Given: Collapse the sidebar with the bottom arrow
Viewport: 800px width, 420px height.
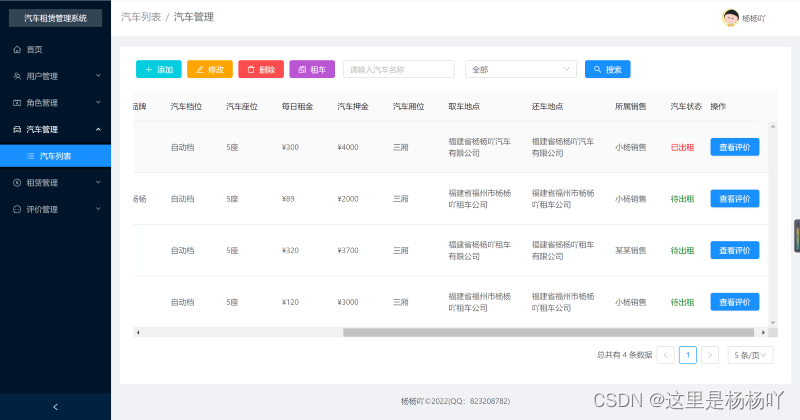Looking at the screenshot, I should (56, 407).
